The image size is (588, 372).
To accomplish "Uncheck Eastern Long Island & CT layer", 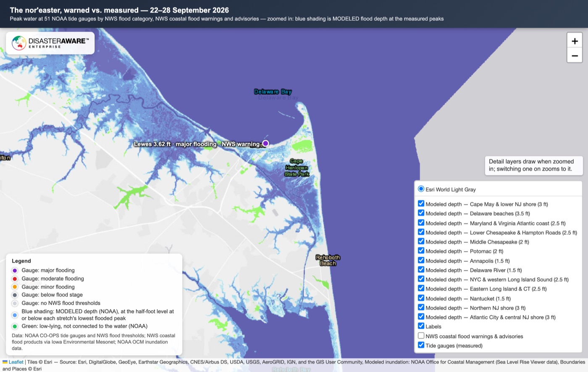I will 421,288.
